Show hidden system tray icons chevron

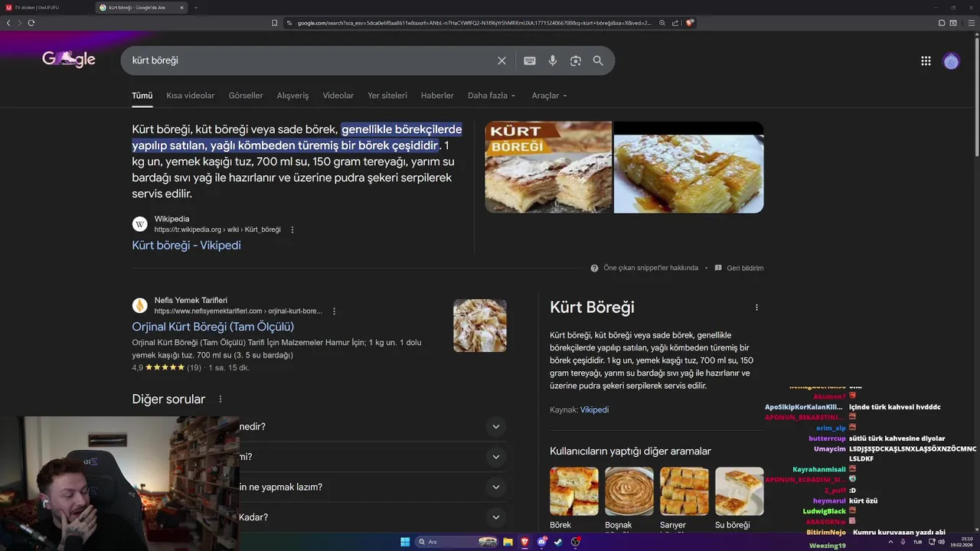tap(889, 542)
